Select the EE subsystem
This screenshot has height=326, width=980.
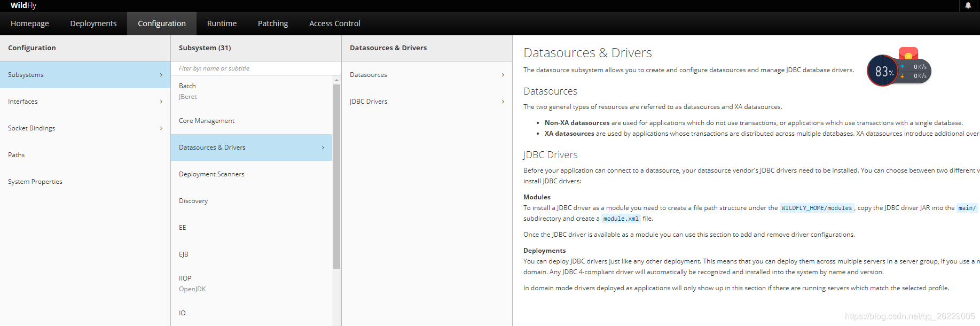point(252,228)
